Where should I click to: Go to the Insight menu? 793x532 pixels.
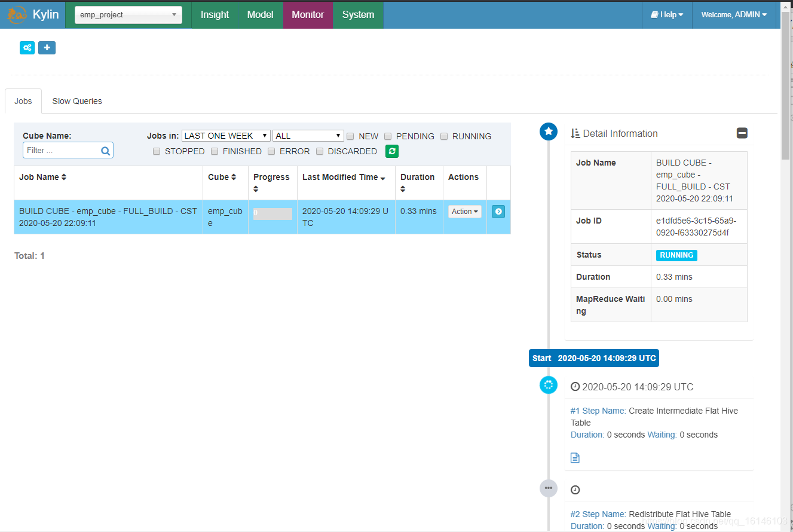pos(215,14)
